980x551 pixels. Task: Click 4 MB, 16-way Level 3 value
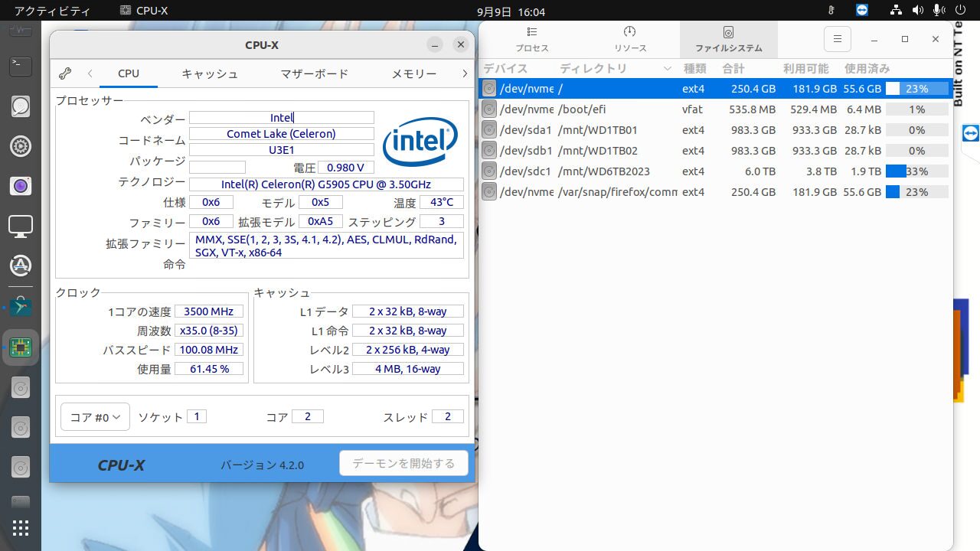coord(408,369)
